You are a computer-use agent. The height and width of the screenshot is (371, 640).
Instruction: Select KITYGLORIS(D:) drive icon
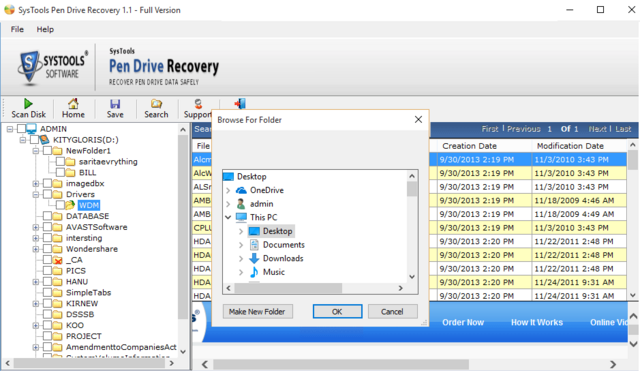click(x=44, y=140)
